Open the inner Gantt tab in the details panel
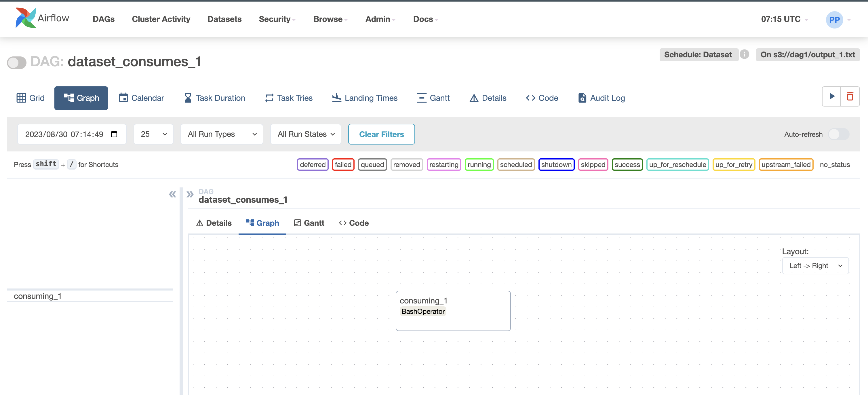The width and height of the screenshot is (868, 395). click(309, 223)
